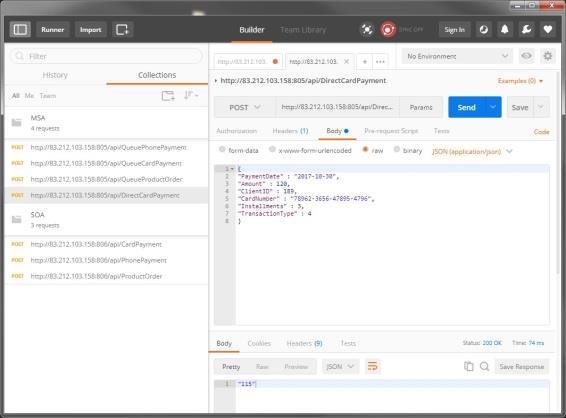The image size is (566, 418).
Task: Switch to Team Library tab
Action: tap(303, 30)
